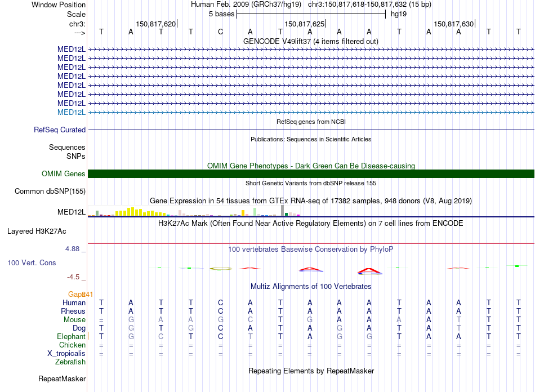Click the Sequences track label
Screen dimensions: 535x392
tap(67, 147)
